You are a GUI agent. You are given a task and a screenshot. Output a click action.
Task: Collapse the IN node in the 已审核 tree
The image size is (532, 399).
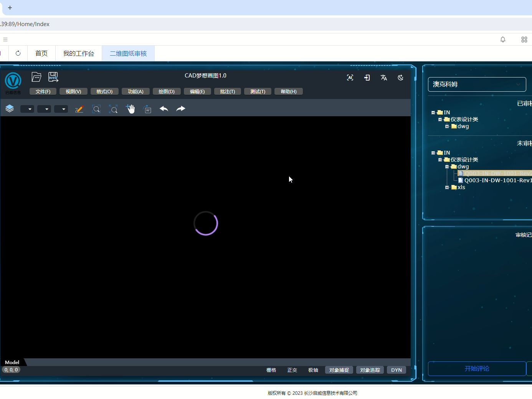pos(433,112)
